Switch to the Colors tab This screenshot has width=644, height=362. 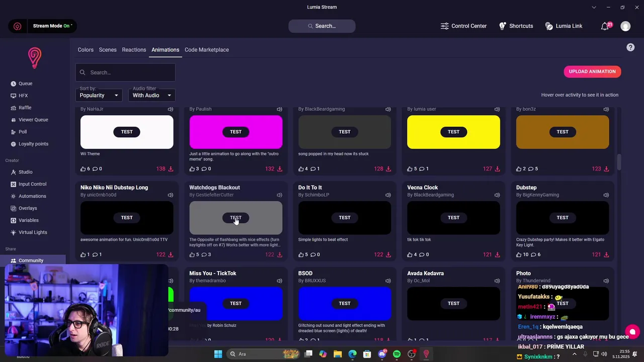[86, 50]
